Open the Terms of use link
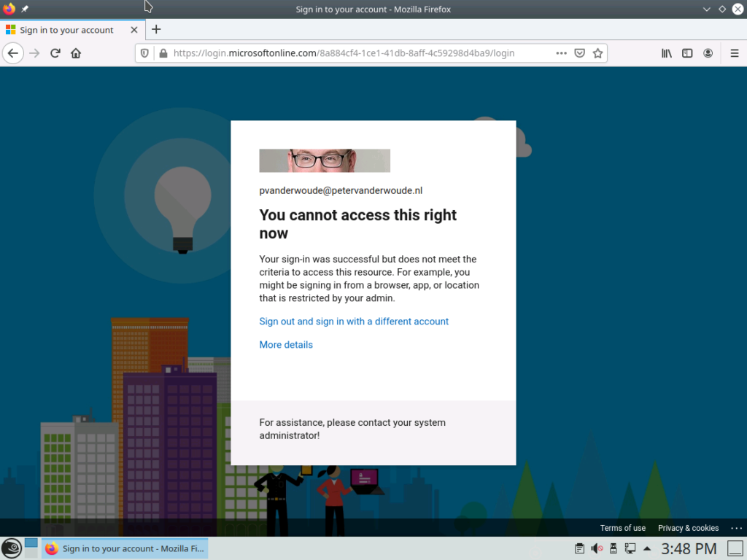 coord(622,528)
